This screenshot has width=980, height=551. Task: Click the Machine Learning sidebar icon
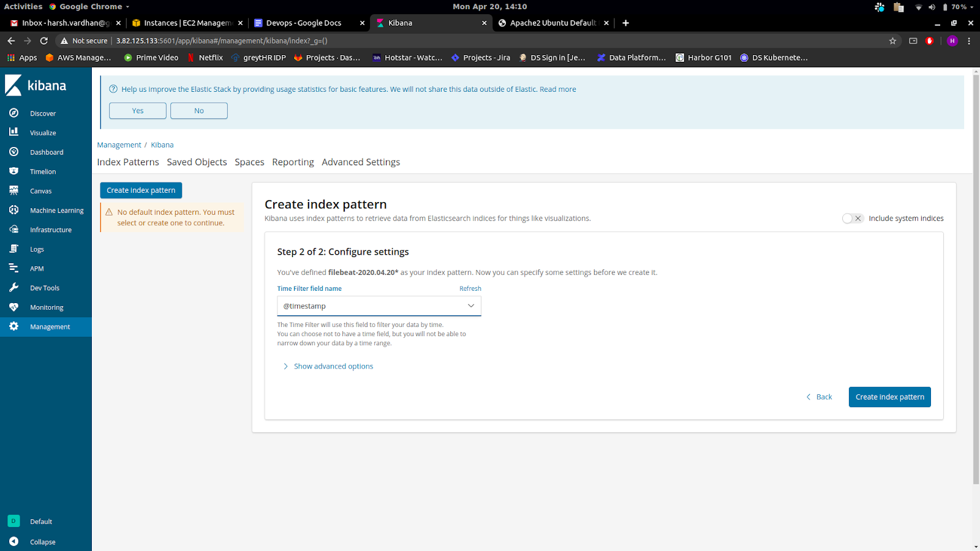[x=13, y=210]
